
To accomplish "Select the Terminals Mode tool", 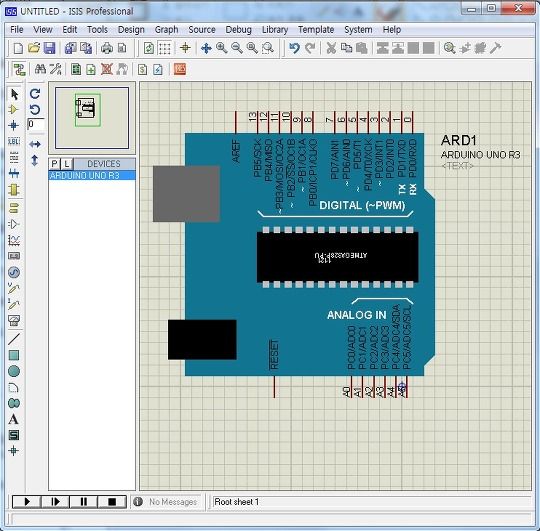I will pyautogui.click(x=14, y=208).
